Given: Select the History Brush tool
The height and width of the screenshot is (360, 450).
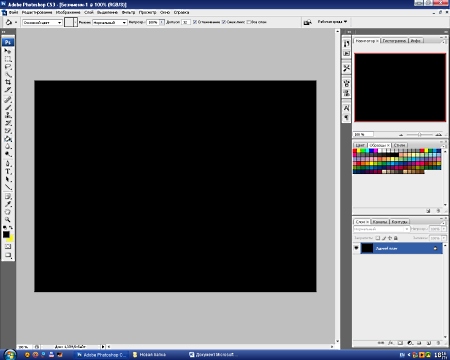Looking at the screenshot, I should (8, 123).
